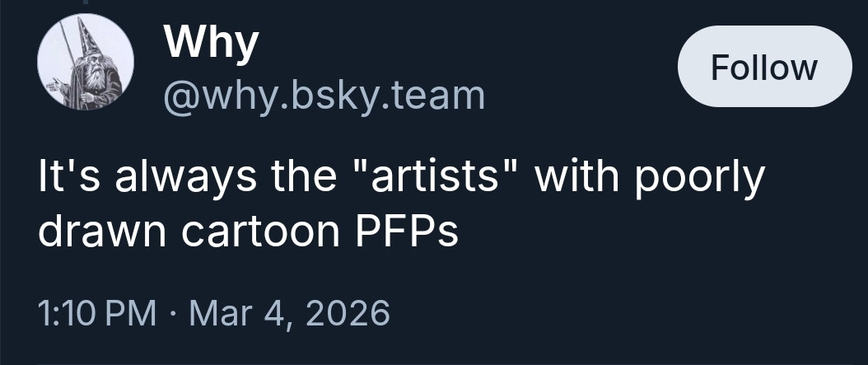Click the post timestamp 1:10 PM
Viewport: 868px width, 365px height.
click(x=97, y=313)
